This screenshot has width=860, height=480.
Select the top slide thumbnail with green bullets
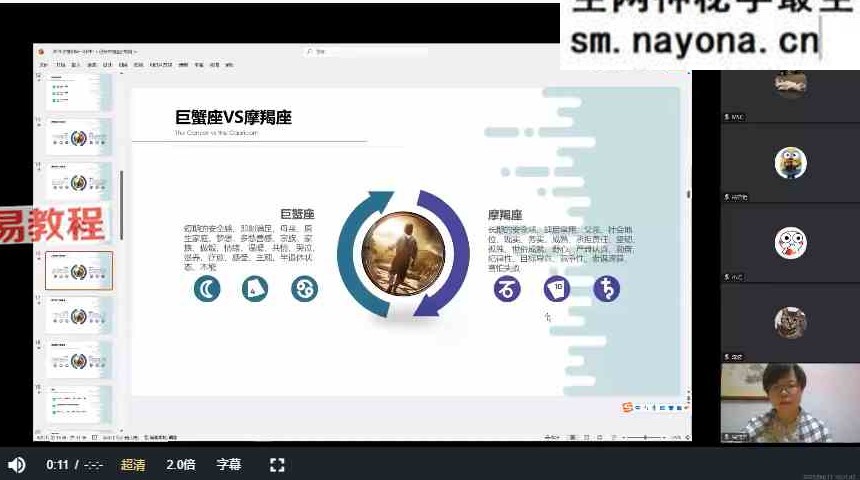point(79,92)
